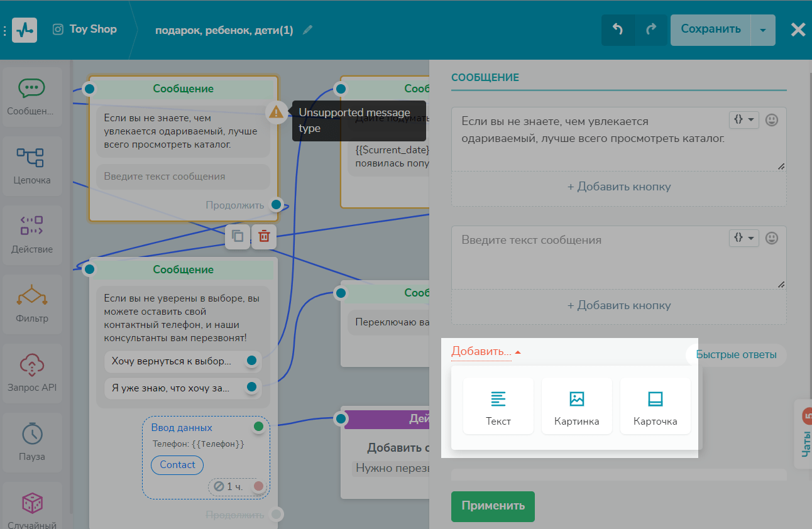
Task: Choose Текст from the add menu
Action: click(x=498, y=406)
